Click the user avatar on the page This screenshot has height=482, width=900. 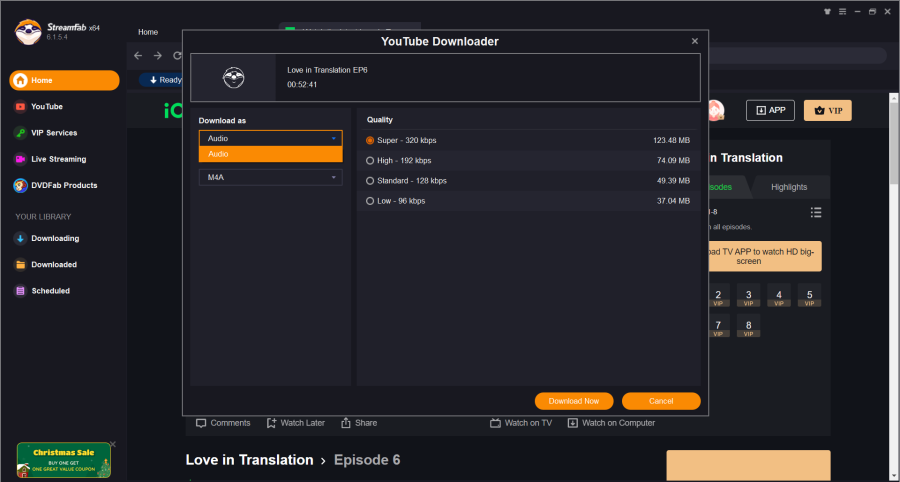(715, 111)
